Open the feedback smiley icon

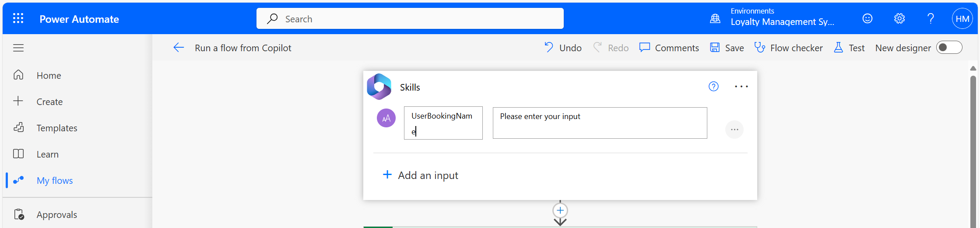(x=867, y=18)
